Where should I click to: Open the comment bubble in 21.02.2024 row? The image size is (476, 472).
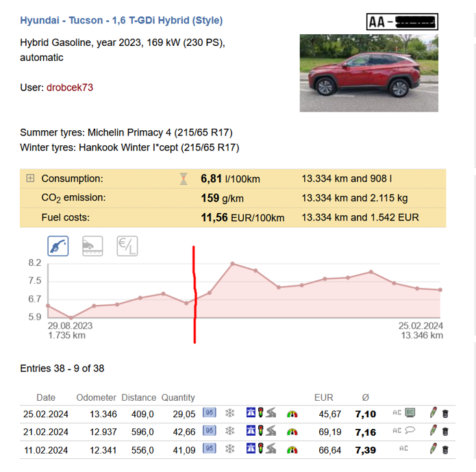tap(410, 430)
